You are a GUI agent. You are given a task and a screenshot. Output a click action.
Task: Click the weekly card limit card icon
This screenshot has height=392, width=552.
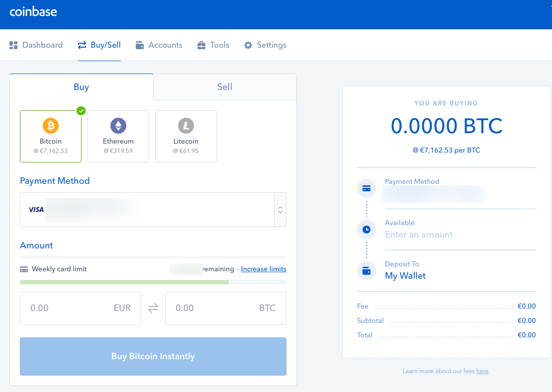[x=24, y=269]
